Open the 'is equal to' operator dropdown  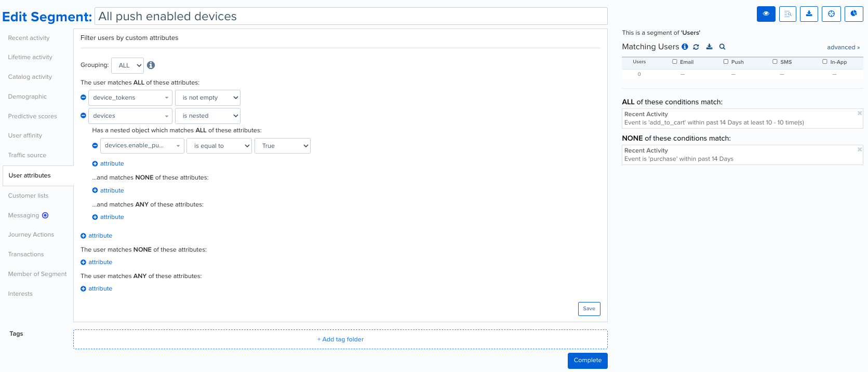click(x=219, y=146)
